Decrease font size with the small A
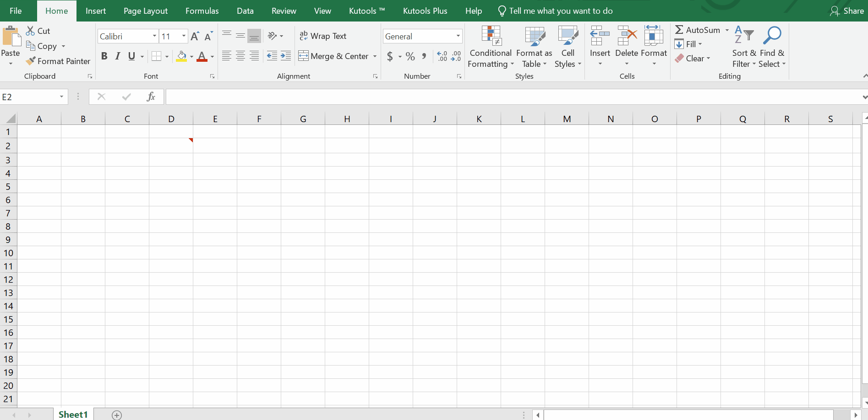The height and width of the screenshot is (420, 868). click(208, 36)
